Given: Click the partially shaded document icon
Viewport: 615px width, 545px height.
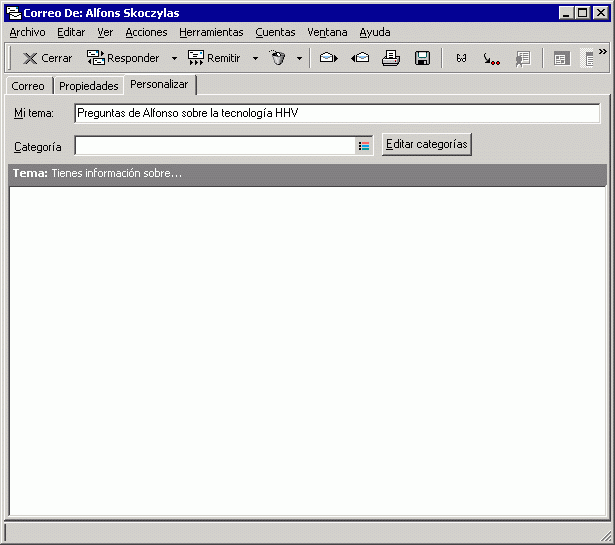Looking at the screenshot, I should pyautogui.click(x=588, y=59).
